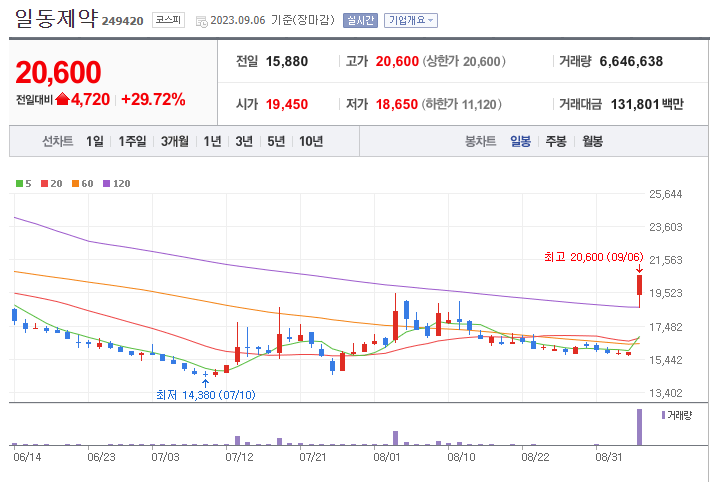
Task: Click the 거래대금 value 131,801
Action: coord(635,104)
